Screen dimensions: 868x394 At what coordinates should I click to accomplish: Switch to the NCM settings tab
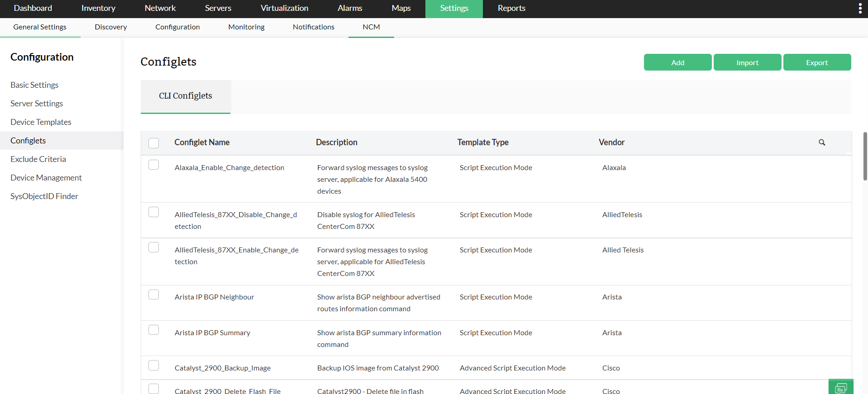[371, 27]
